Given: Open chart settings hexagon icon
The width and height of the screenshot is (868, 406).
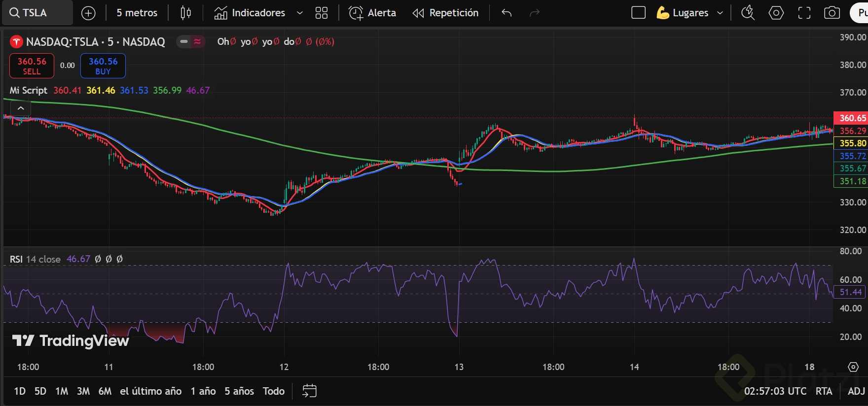Looking at the screenshot, I should 776,13.
